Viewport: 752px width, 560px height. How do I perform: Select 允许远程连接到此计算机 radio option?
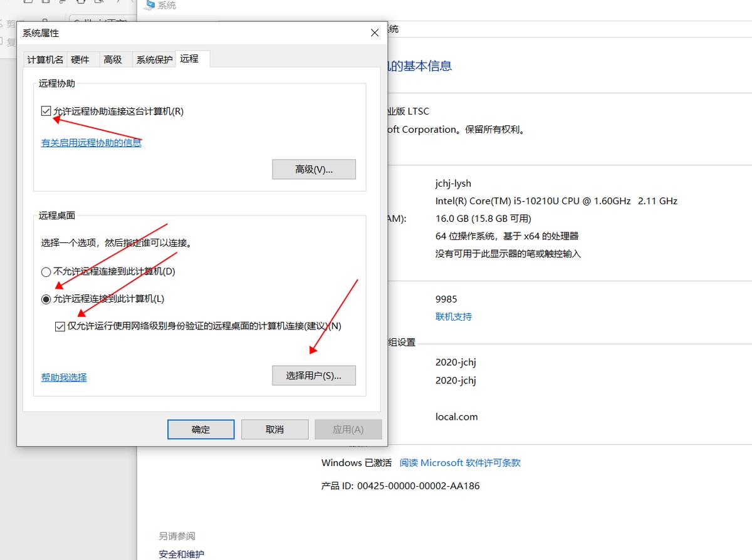click(x=46, y=299)
